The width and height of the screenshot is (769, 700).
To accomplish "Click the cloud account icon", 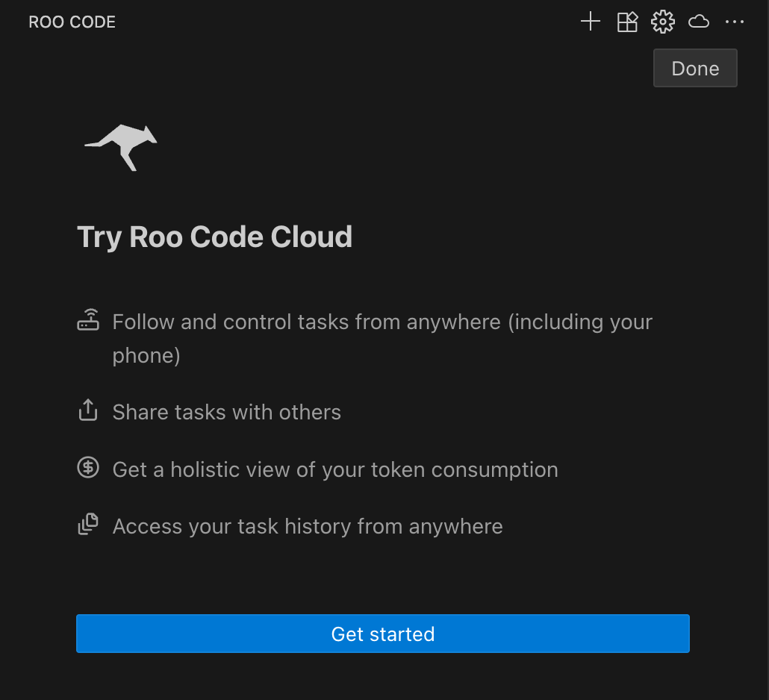I will 698,21.
